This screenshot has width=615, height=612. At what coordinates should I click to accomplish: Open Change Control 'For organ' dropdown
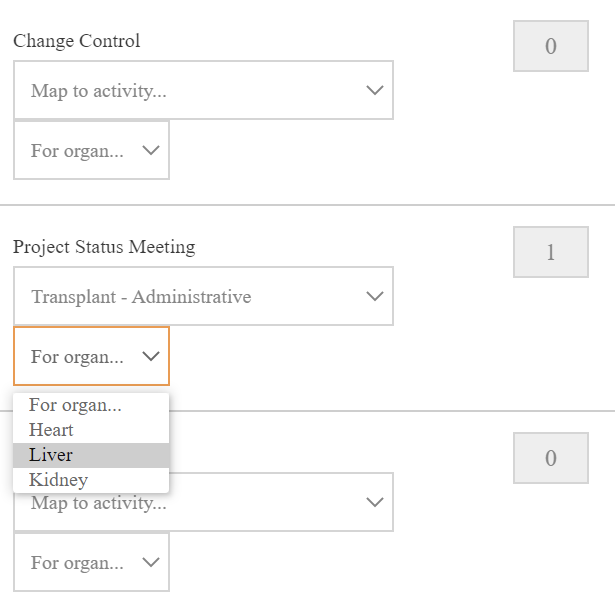91,150
